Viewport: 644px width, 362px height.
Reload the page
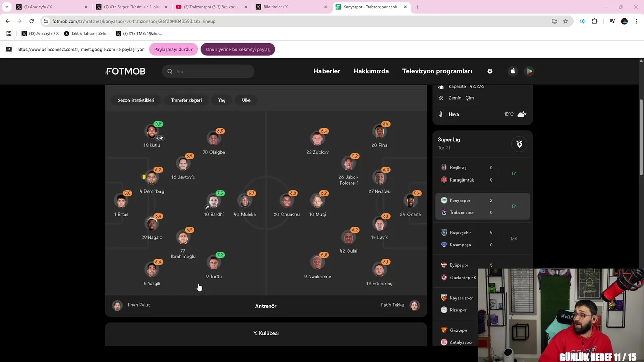click(31, 21)
